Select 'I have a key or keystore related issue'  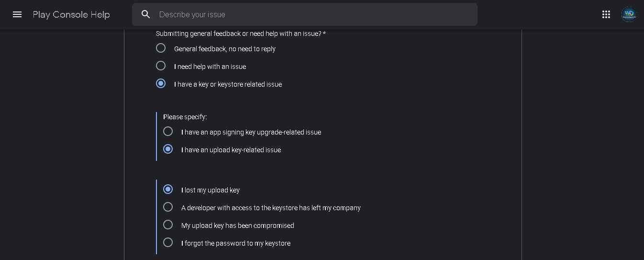161,83
